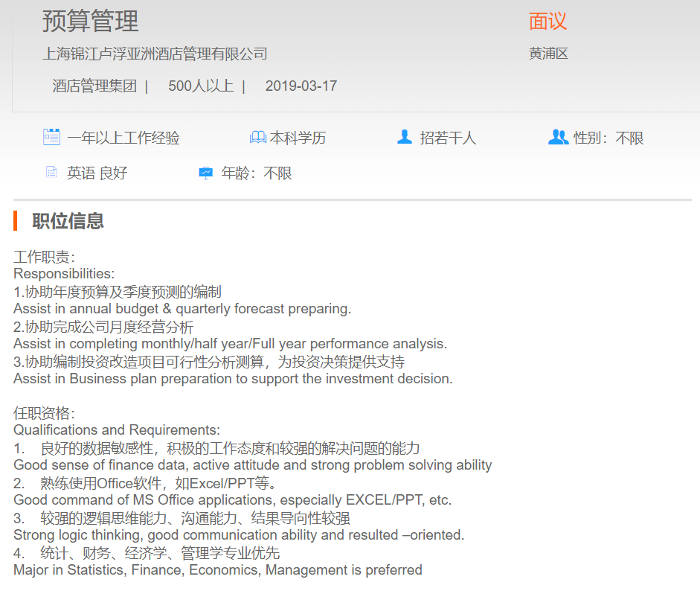Screen dimensions: 700x591
Task: Click the two-person gender icon
Action: 558,137
